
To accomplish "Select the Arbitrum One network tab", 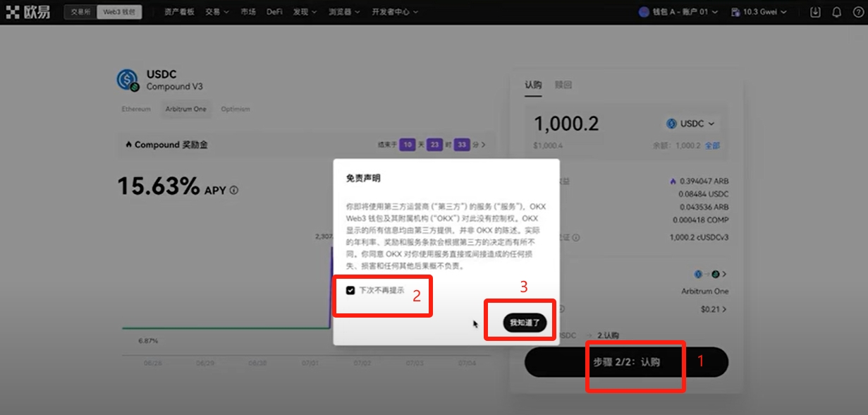I will click(186, 109).
